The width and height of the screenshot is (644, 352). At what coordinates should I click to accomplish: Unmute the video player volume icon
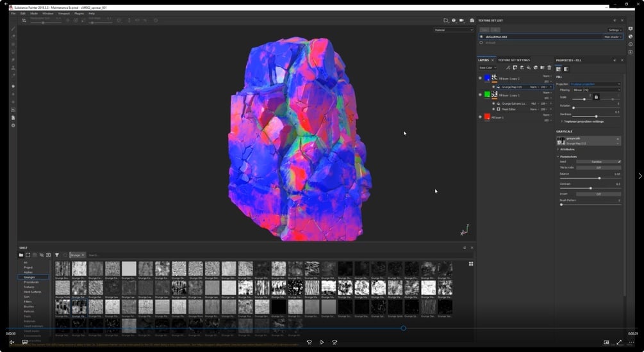point(12,342)
